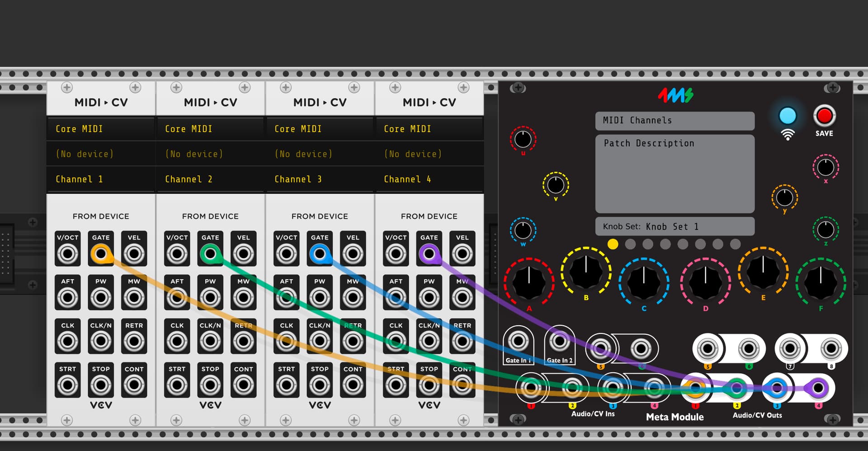
Task: Click the STOP jack on Channel 1 module
Action: pyautogui.click(x=100, y=385)
